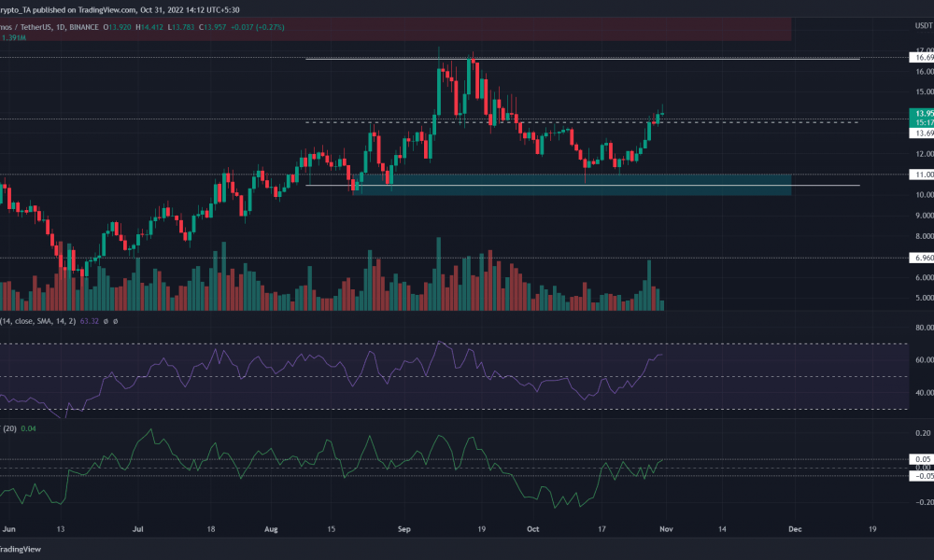Screen dimensions: 934x560
Task: Click the Jun label on time axis
Action: [9, 528]
